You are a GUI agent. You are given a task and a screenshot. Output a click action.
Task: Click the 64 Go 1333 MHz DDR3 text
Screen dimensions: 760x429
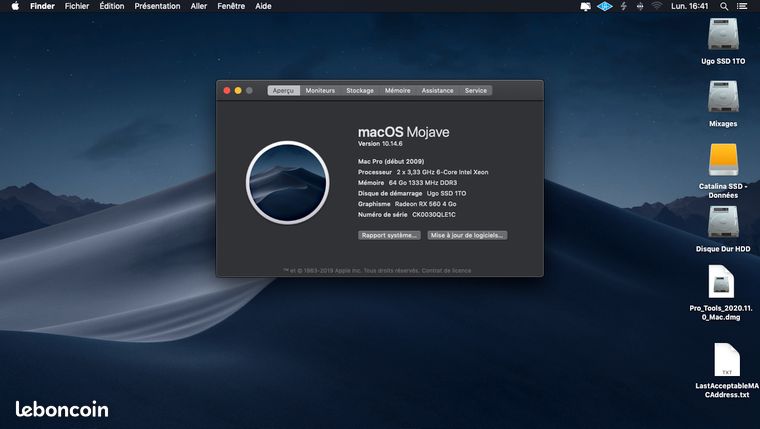click(423, 183)
